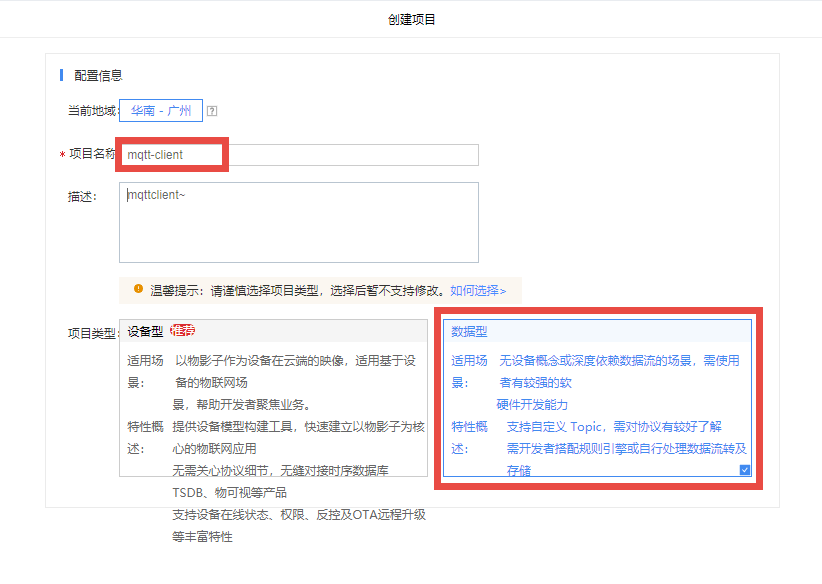Click the question mark help icon beside 华南 - 广州
822x584 pixels.
pyautogui.click(x=212, y=111)
